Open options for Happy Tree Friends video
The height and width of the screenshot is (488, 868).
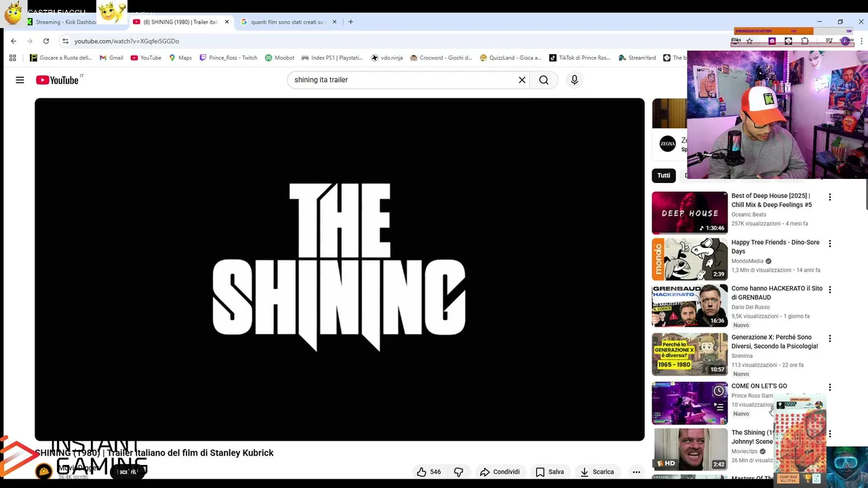(829, 243)
